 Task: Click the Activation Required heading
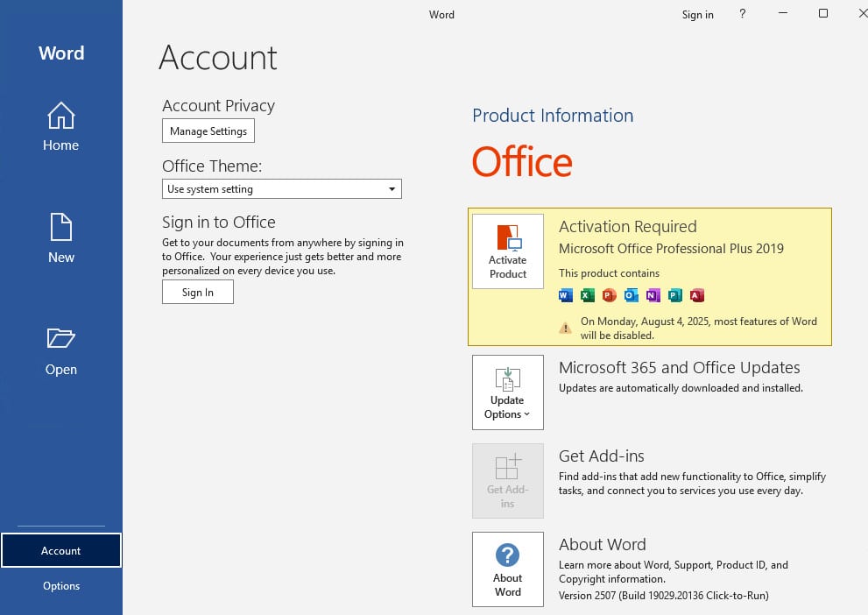point(628,226)
